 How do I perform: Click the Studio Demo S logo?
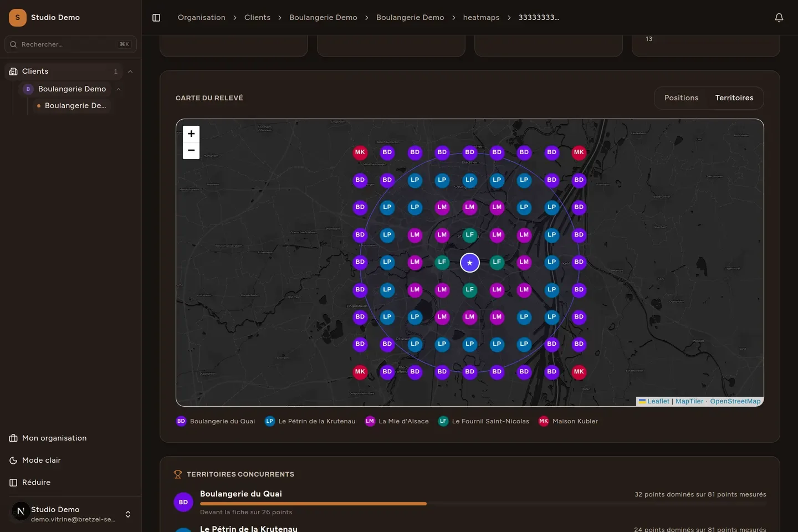pyautogui.click(x=18, y=18)
